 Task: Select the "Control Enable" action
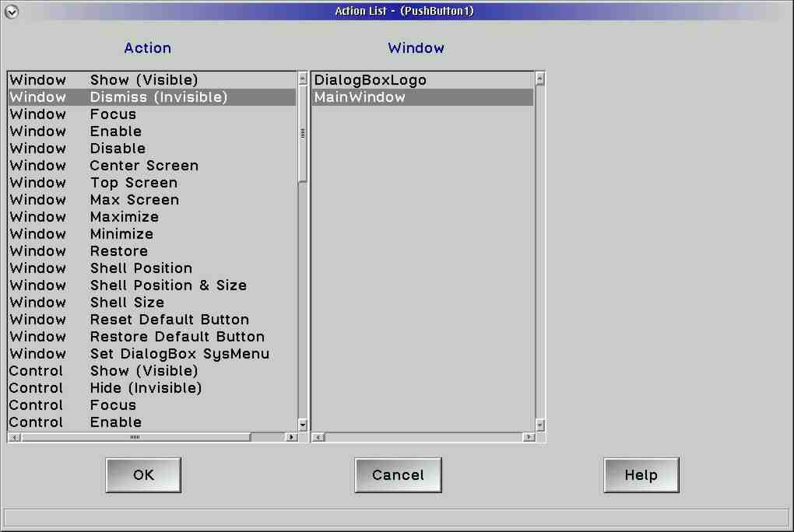coord(153,422)
